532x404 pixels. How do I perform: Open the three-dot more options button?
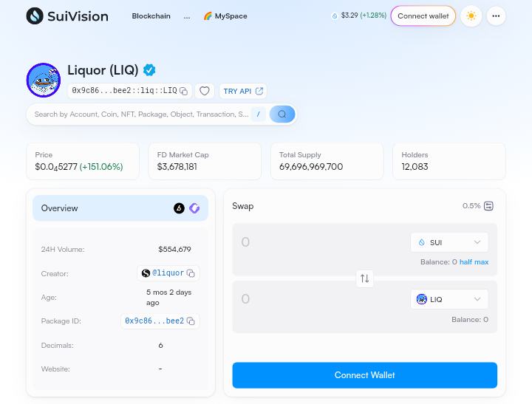coord(496,16)
